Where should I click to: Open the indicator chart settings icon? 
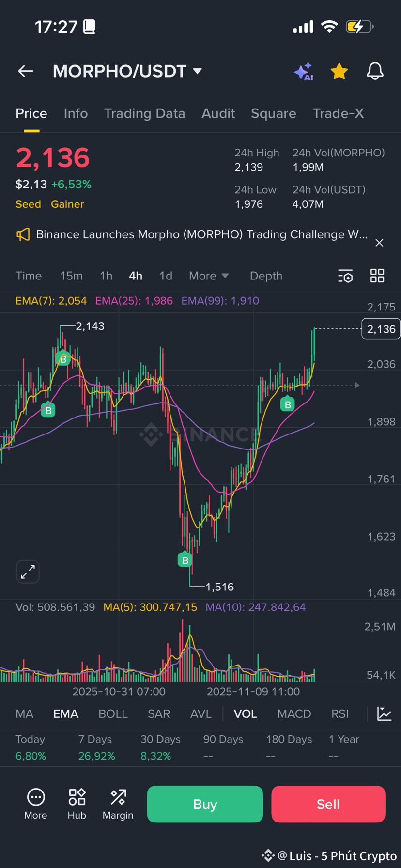point(384,714)
